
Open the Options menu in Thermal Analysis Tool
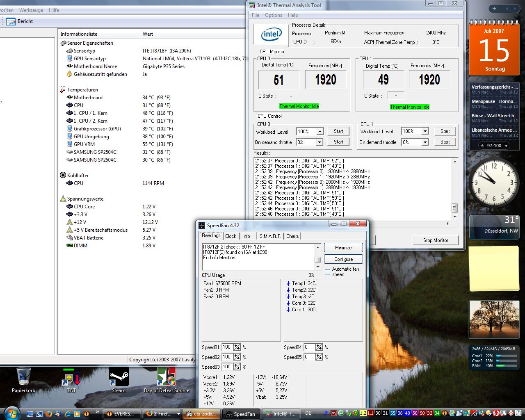[274, 15]
